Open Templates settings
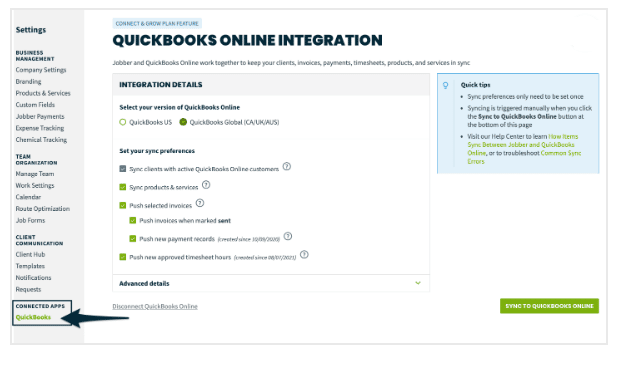Image resolution: width=628 pixels, height=365 pixels. point(30,266)
